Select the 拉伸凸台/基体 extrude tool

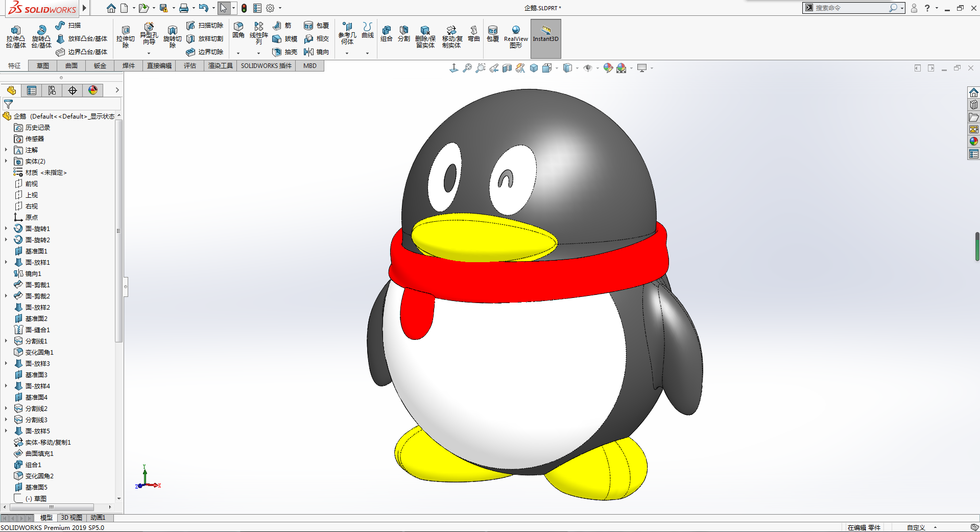coord(16,37)
